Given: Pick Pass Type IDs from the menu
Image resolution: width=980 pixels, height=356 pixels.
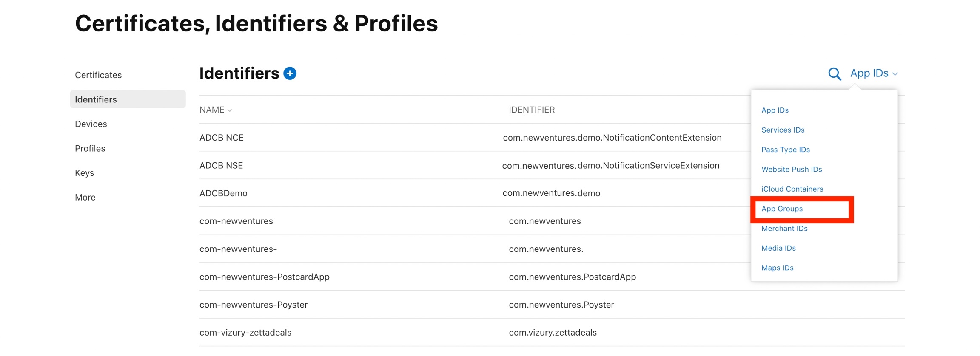Looking at the screenshot, I should tap(785, 150).
